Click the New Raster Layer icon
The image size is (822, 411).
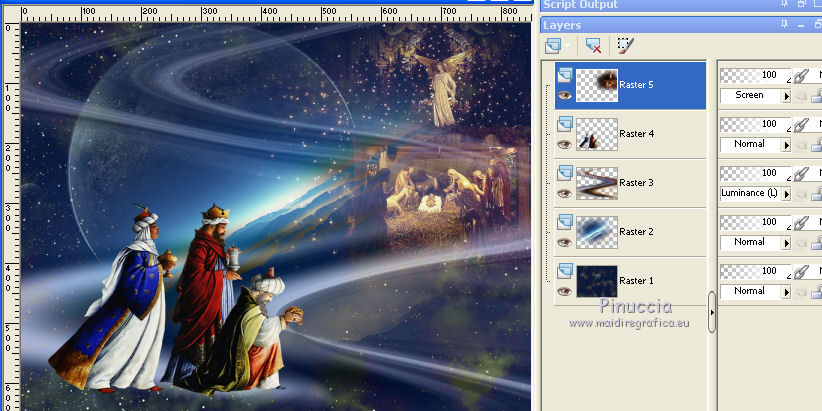pyautogui.click(x=553, y=46)
